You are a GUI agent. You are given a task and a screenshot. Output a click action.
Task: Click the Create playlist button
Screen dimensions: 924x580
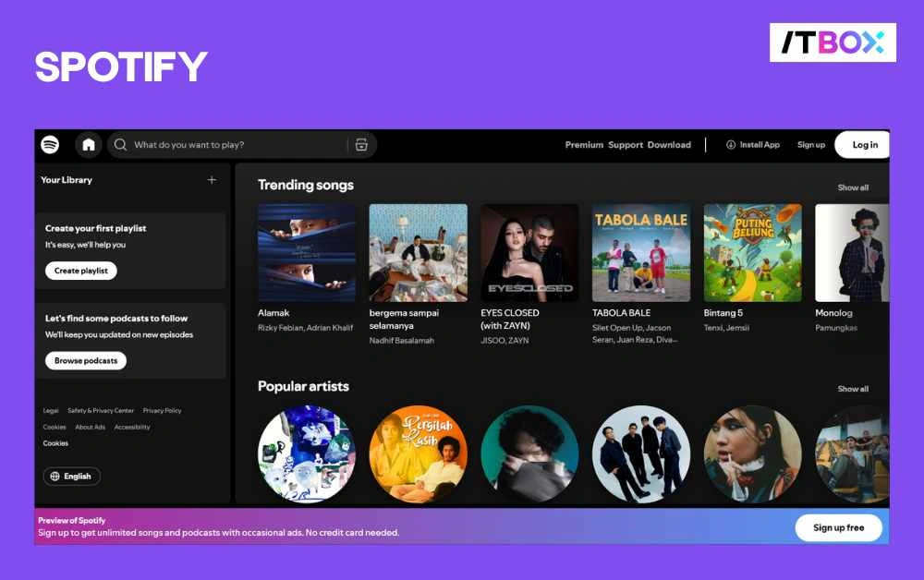coord(81,271)
